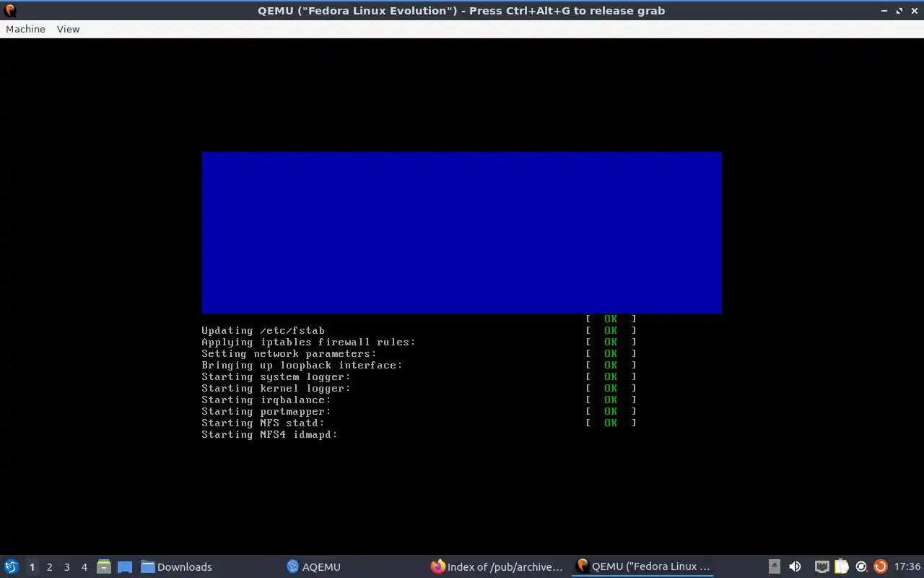Click the removable media eject tray icon
This screenshot has width=924, height=578.
pyautogui.click(x=775, y=566)
